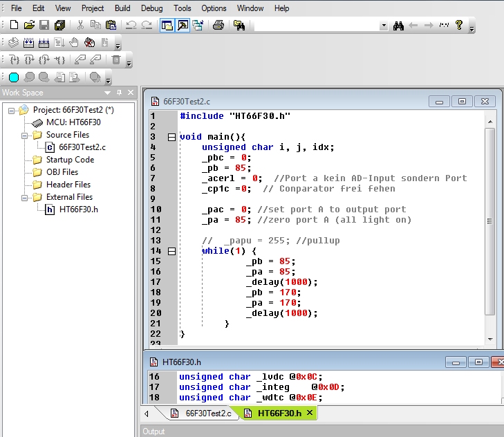Save the current file with the floppy icon
This screenshot has height=437, width=504.
coord(44,26)
